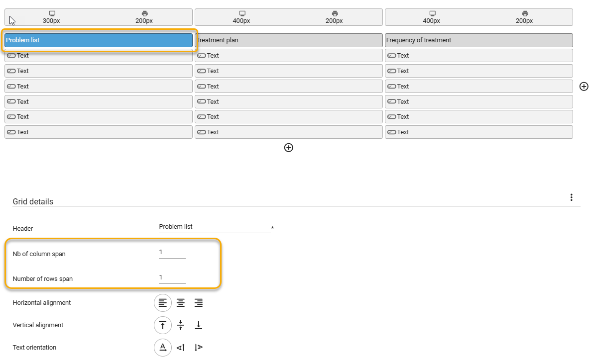Edit the Number of rows span field
The image size is (594, 364).
tap(172, 277)
